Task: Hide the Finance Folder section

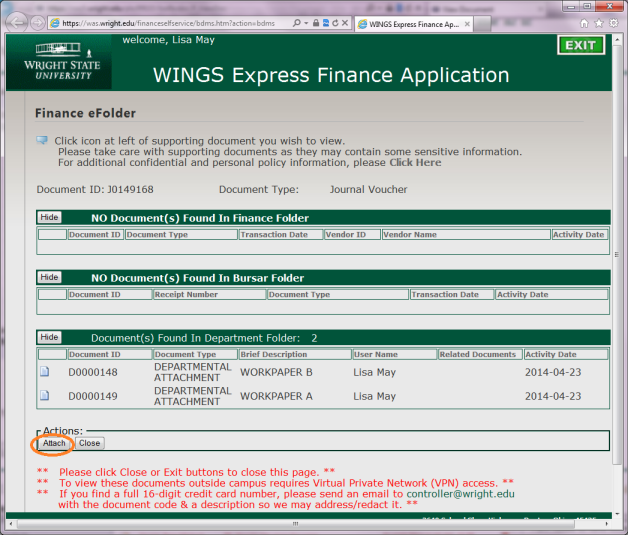Action: 49,217
